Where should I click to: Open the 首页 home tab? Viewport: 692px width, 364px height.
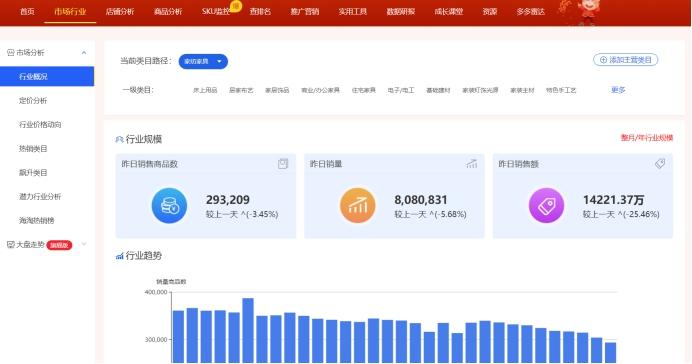[27, 12]
